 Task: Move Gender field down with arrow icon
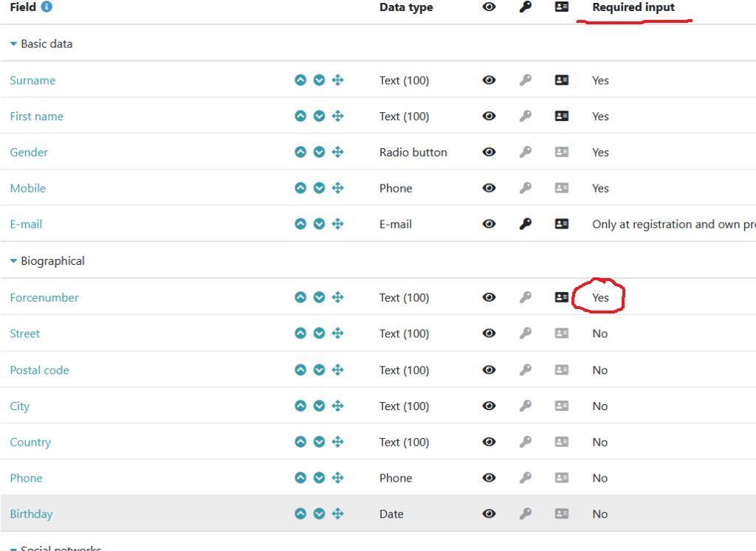tap(319, 152)
